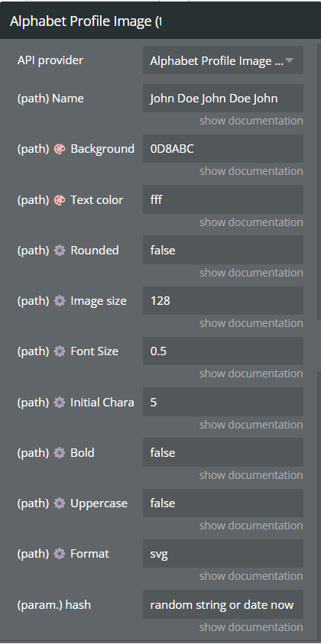This screenshot has height=644, width=321.
Task: Open the API provider dropdown
Action: 222,60
